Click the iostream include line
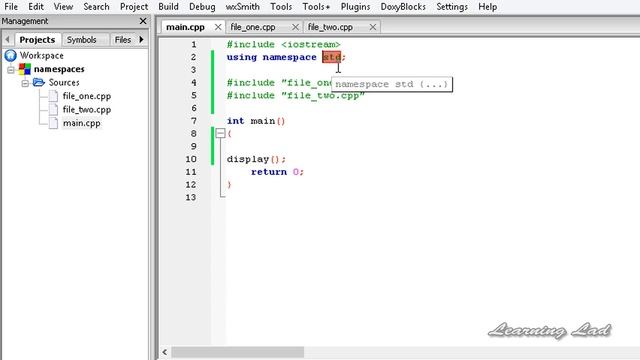This screenshot has width=640, height=360. [283, 44]
